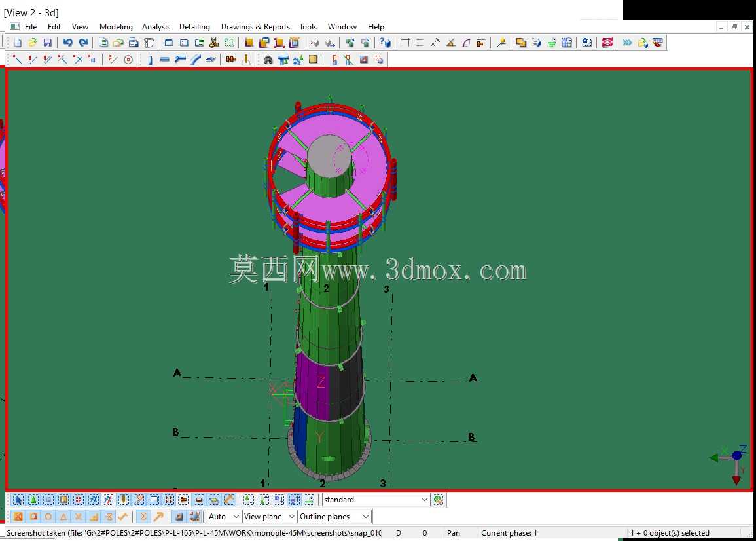This screenshot has height=541, width=756.
Task: Open the Window menu
Action: 342,27
